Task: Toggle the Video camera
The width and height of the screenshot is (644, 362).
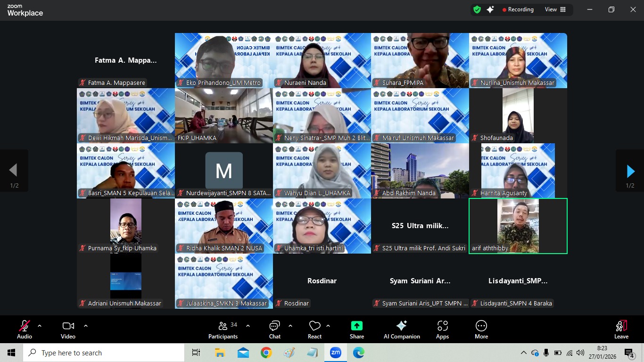Action: pyautogui.click(x=68, y=329)
